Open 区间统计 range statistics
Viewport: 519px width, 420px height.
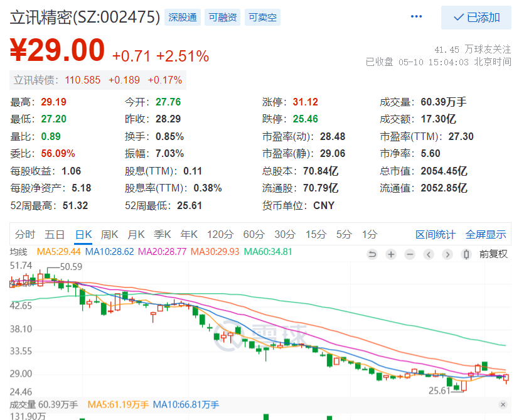436,235
